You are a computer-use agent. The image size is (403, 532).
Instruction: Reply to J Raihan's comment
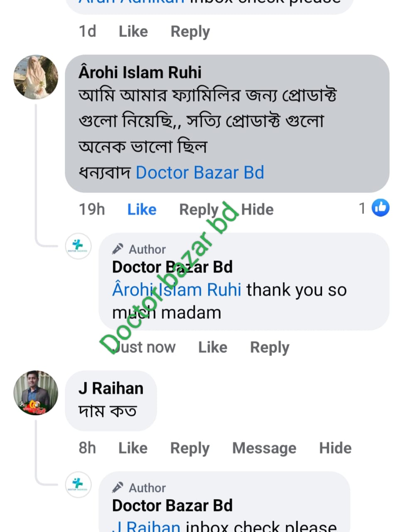(190, 448)
